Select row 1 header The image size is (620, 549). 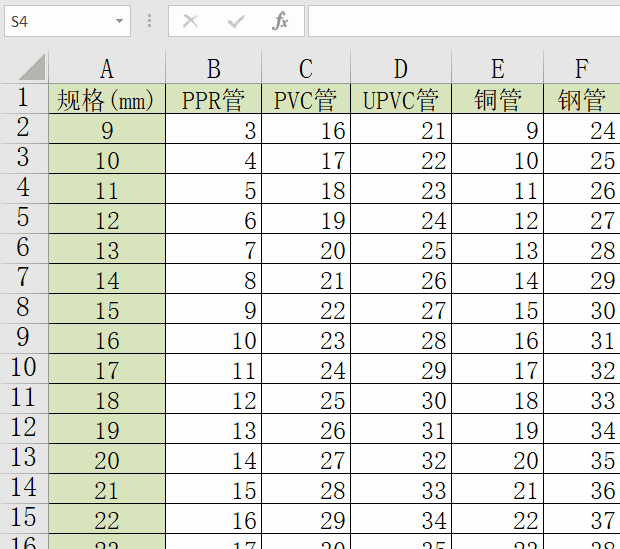24,98
